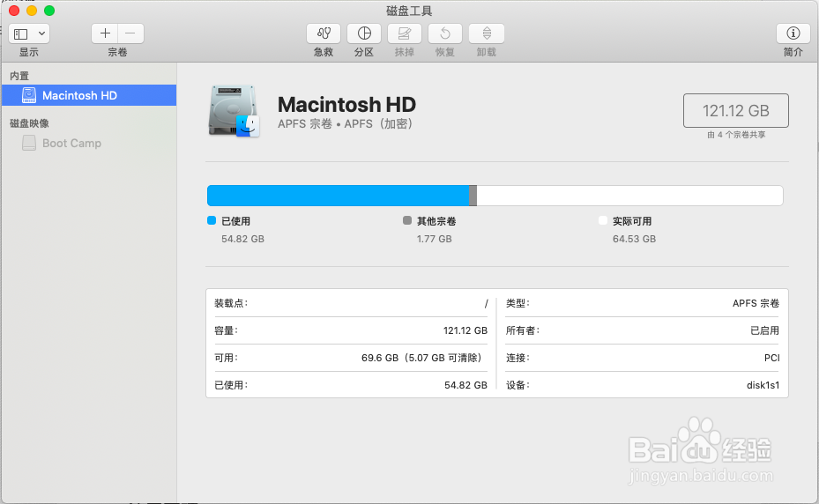The height and width of the screenshot is (504, 819).
Task: Click the Macintosh HD title heading
Action: 346,105
